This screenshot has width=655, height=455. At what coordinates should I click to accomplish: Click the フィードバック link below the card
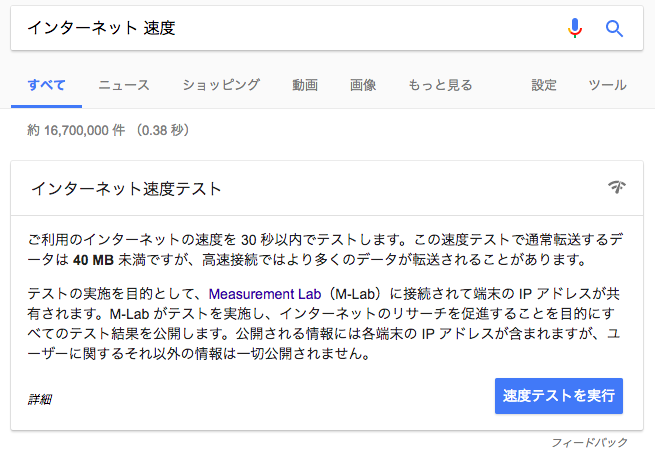(x=589, y=442)
